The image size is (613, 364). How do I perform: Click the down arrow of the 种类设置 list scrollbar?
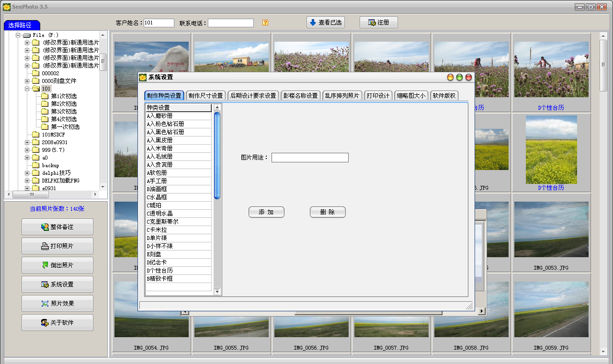coord(217,292)
